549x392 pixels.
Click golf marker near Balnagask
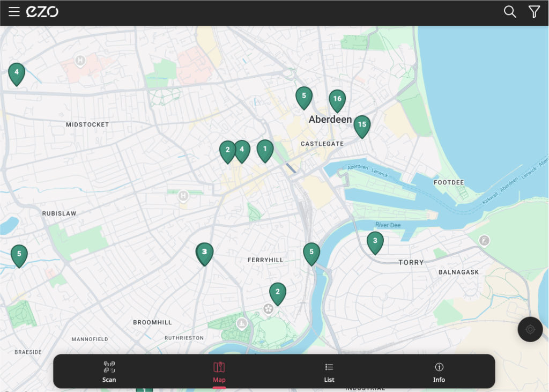pyautogui.click(x=484, y=241)
